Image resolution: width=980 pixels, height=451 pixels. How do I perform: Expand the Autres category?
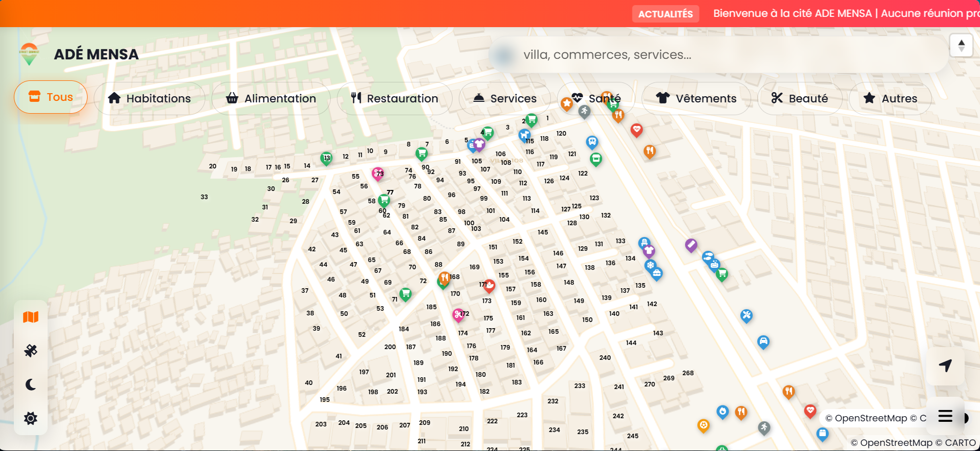coord(890,98)
